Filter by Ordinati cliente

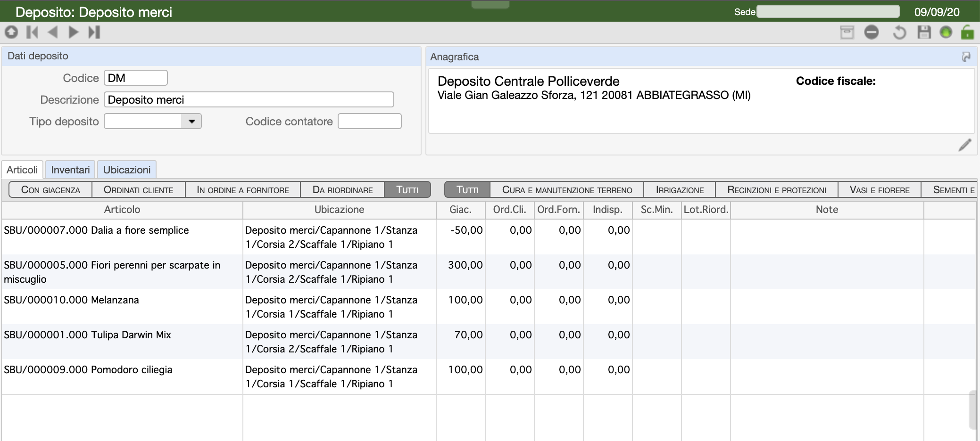(139, 190)
